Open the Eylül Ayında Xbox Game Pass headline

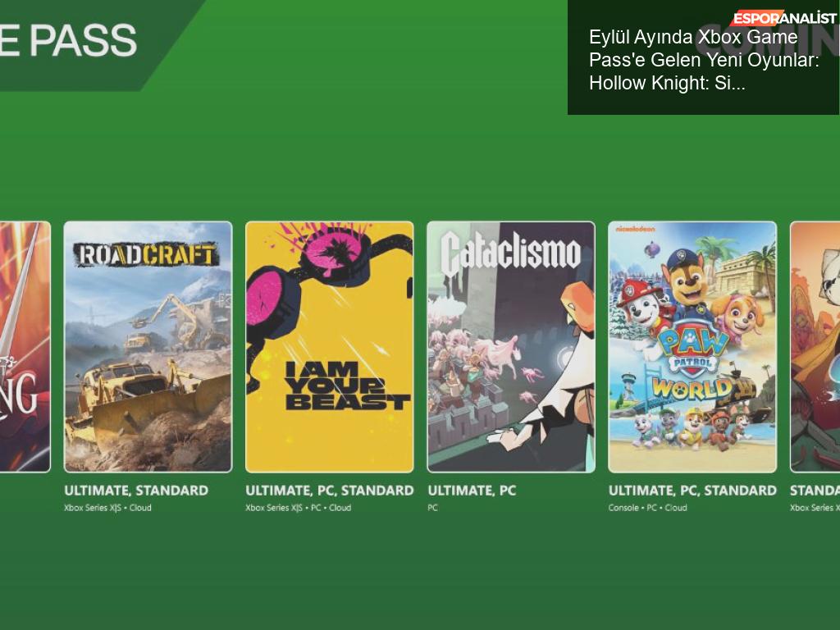[x=704, y=60]
